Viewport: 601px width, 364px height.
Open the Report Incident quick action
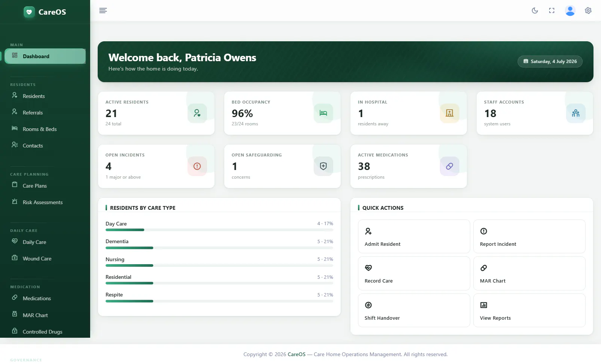click(529, 236)
